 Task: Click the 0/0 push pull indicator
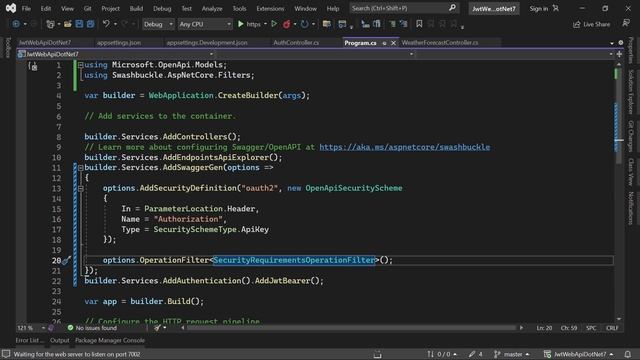coord(442,354)
